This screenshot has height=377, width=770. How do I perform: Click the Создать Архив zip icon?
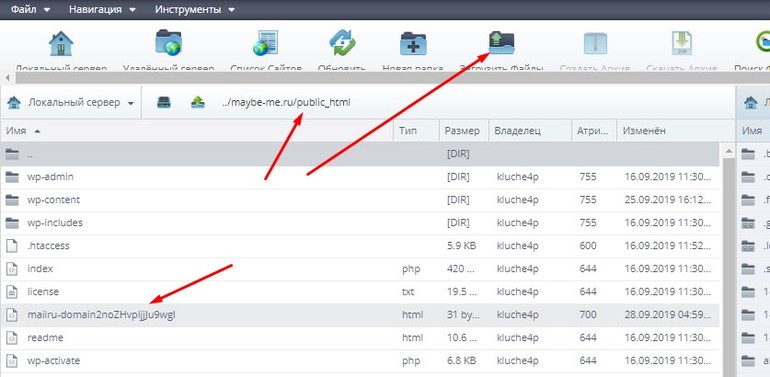click(x=595, y=43)
